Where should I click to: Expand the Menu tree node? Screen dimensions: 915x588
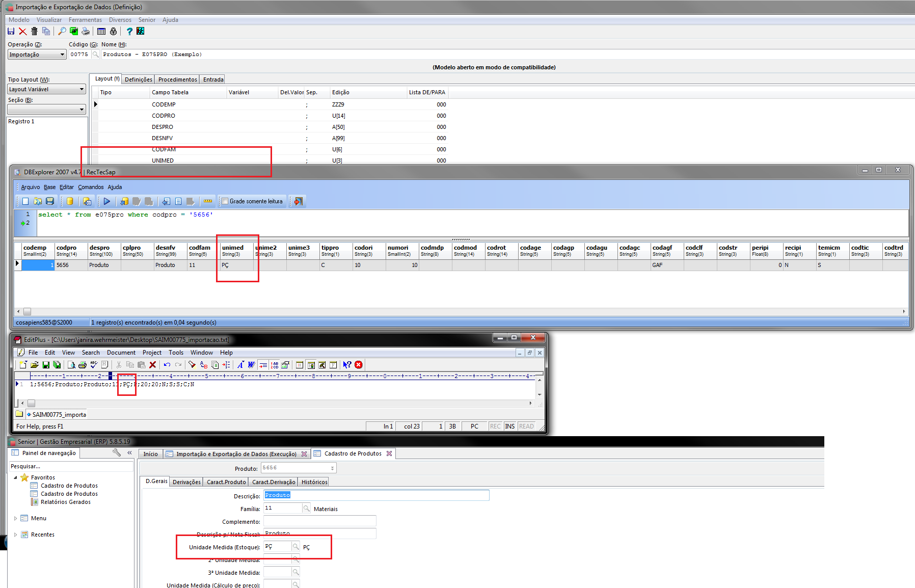click(15, 518)
